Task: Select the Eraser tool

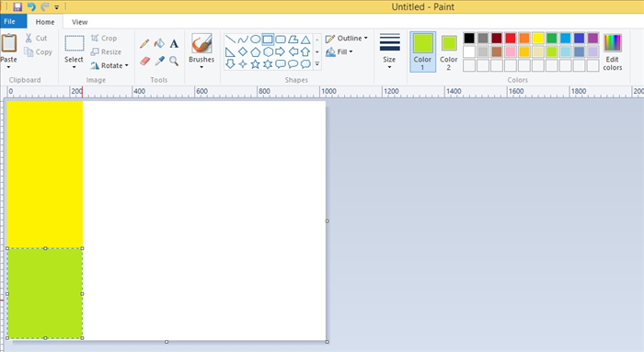Action: (144, 62)
